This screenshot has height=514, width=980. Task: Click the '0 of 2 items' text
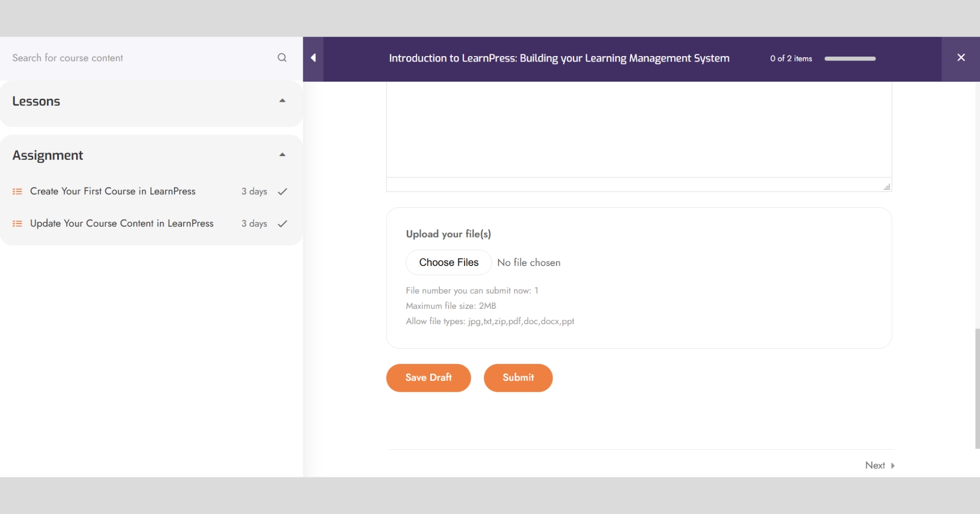pos(791,59)
